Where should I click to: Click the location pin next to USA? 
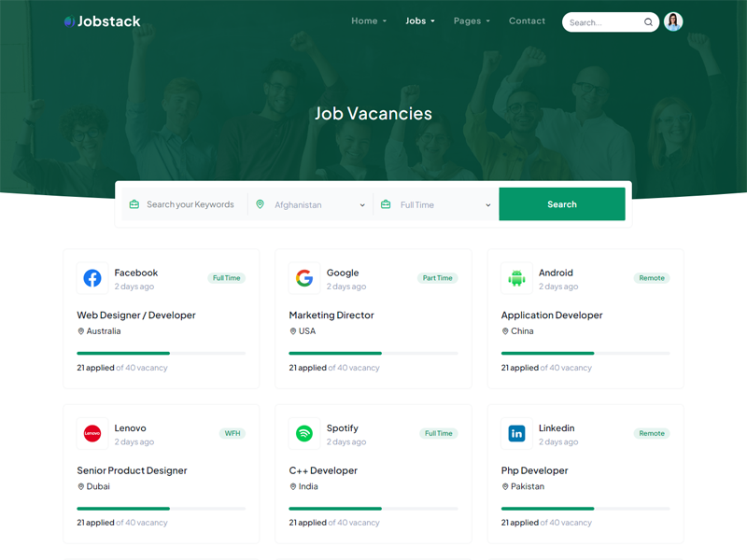pos(293,331)
